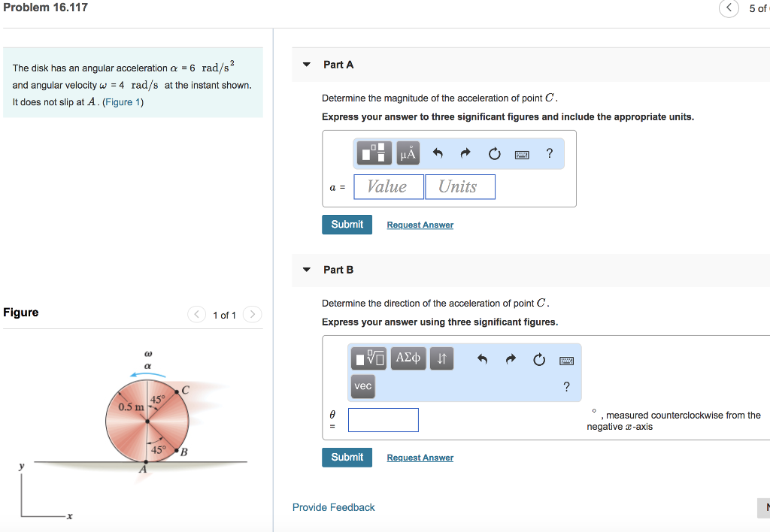Click the square root template icon in Part B

click(x=368, y=358)
